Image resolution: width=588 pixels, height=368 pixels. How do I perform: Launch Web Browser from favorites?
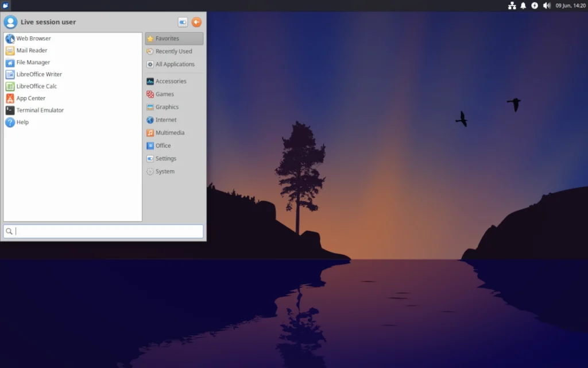point(73,39)
